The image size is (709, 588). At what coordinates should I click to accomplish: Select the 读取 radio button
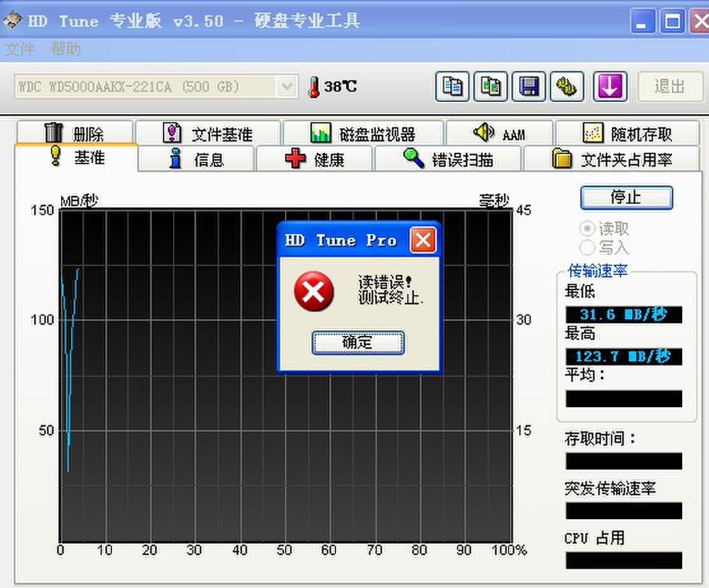587,228
